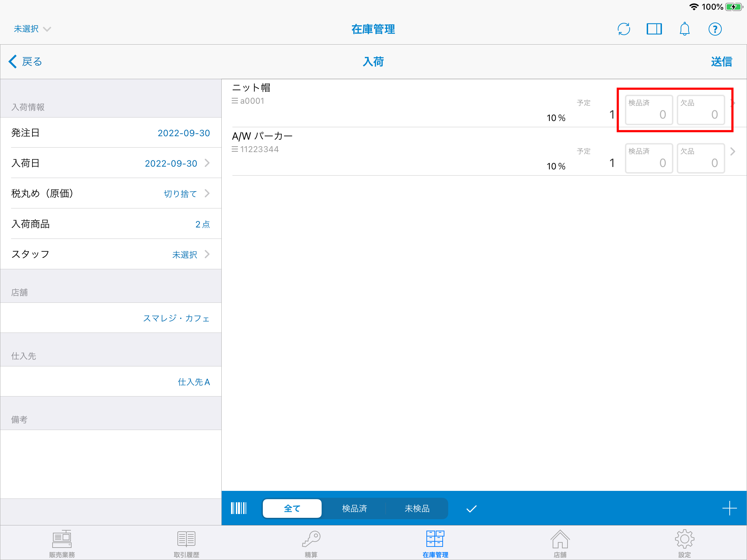Tap the 戻る back button
The width and height of the screenshot is (747, 560).
point(25,62)
